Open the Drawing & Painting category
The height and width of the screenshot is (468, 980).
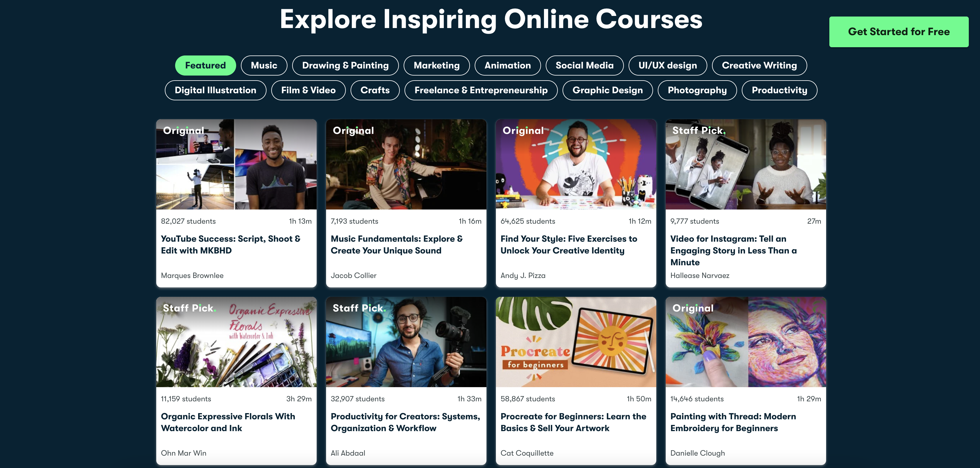(x=345, y=66)
